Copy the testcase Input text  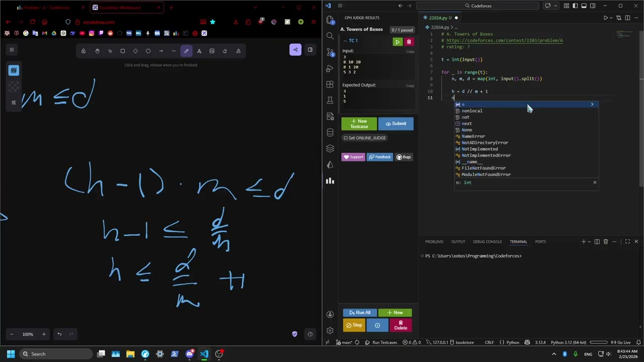click(410, 51)
